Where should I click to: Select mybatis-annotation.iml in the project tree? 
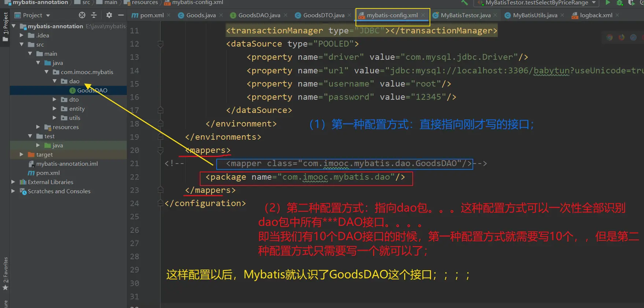point(67,164)
